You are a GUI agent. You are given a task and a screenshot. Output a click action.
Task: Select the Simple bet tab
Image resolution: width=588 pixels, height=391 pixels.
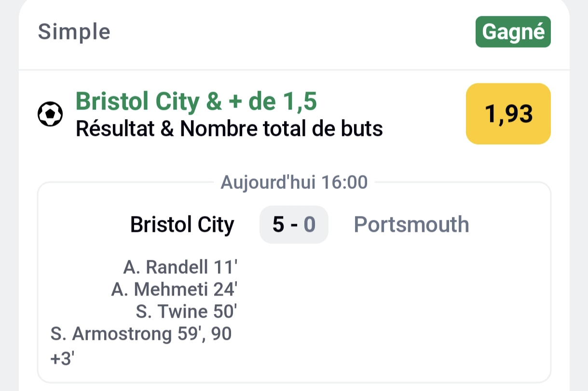click(74, 32)
